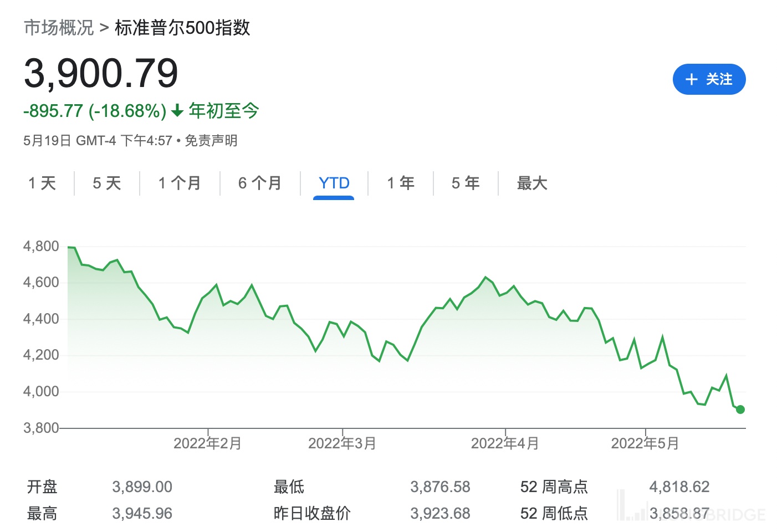The width and height of the screenshot is (777, 532).
Task: Click the 最高 value 3,945.96
Action: pos(142,513)
